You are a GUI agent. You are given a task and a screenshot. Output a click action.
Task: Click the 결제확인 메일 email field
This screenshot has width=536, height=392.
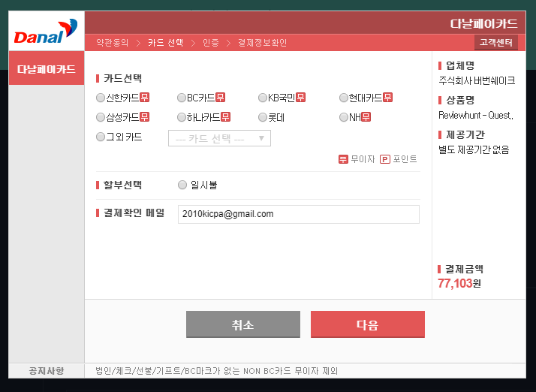tap(299, 214)
